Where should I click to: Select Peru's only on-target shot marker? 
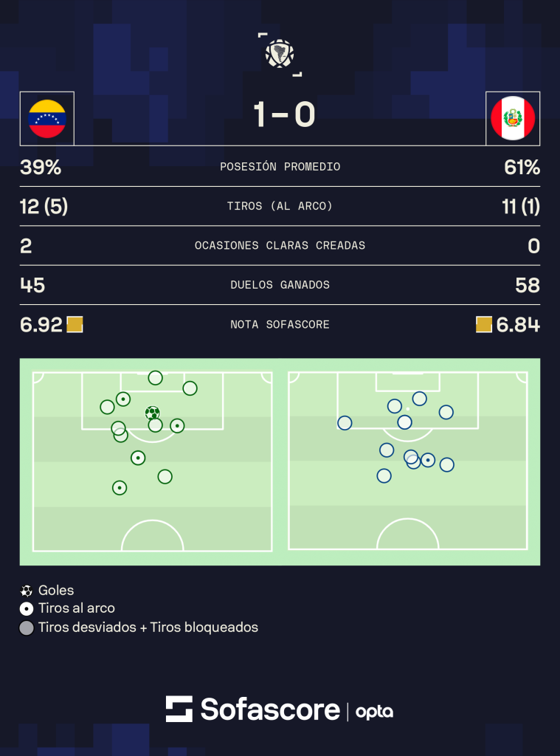(428, 460)
